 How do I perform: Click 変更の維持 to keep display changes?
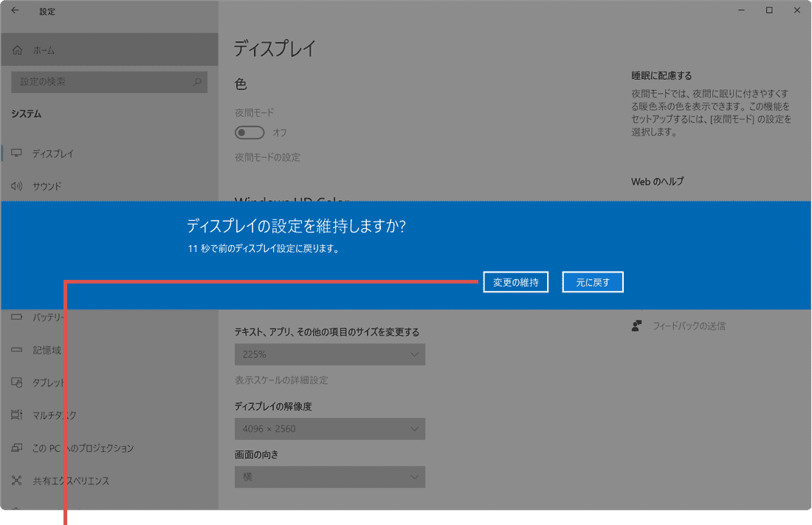(x=515, y=281)
